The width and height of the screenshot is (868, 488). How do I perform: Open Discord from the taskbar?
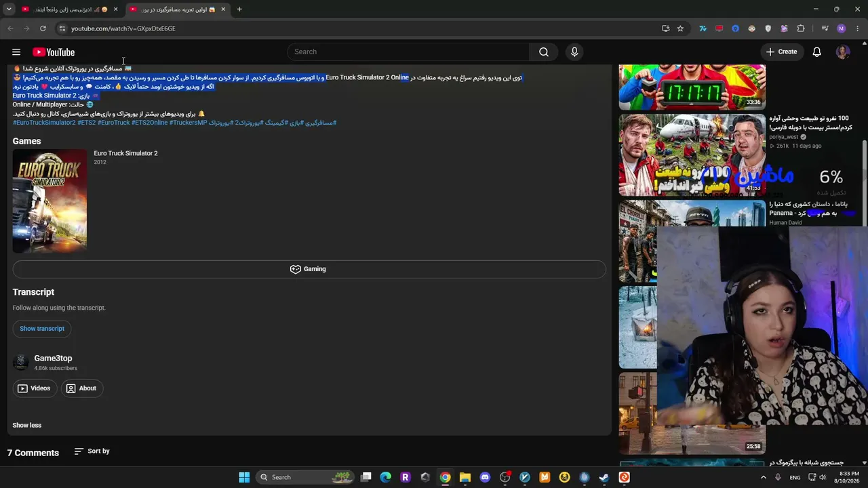tap(485, 477)
